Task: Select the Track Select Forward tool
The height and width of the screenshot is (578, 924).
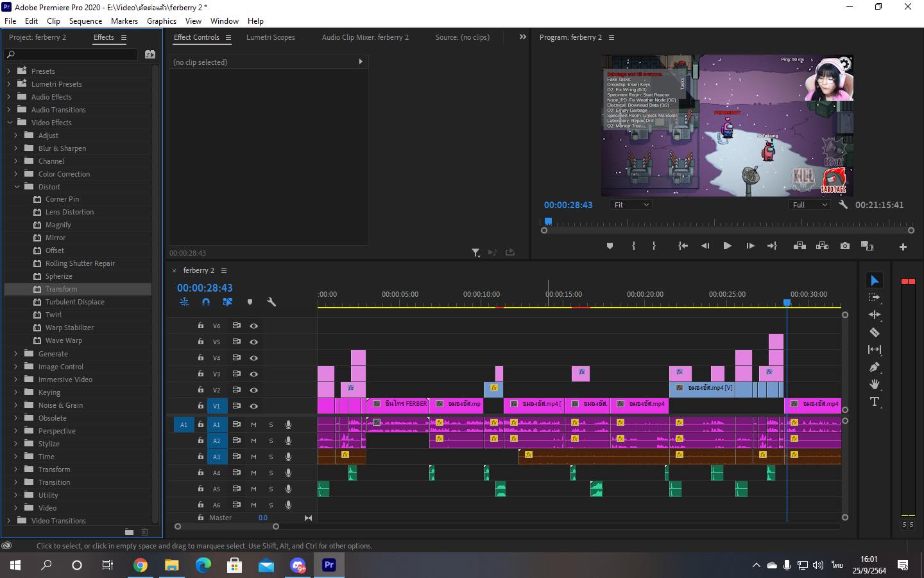Action: 874,297
